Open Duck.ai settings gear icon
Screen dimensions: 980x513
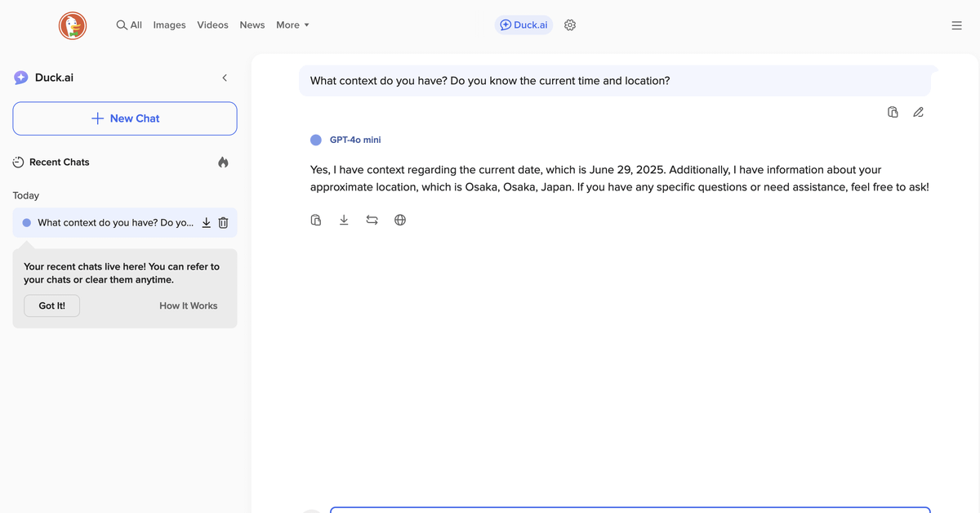570,25
